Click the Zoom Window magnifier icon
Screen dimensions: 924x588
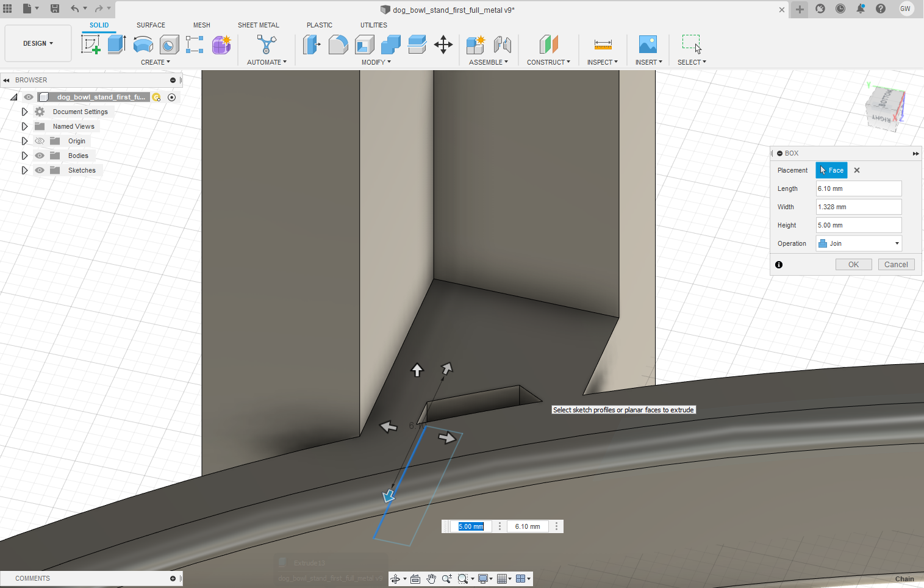point(463,579)
